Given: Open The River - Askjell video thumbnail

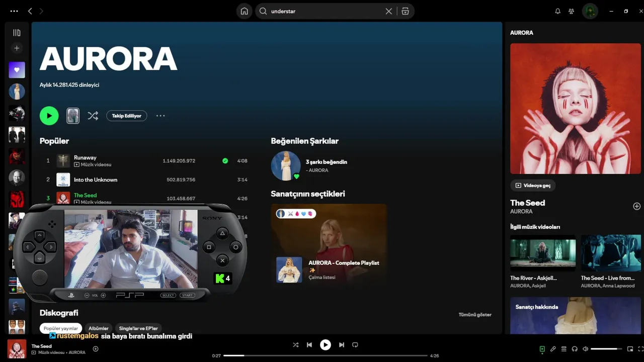Looking at the screenshot, I should (x=543, y=253).
